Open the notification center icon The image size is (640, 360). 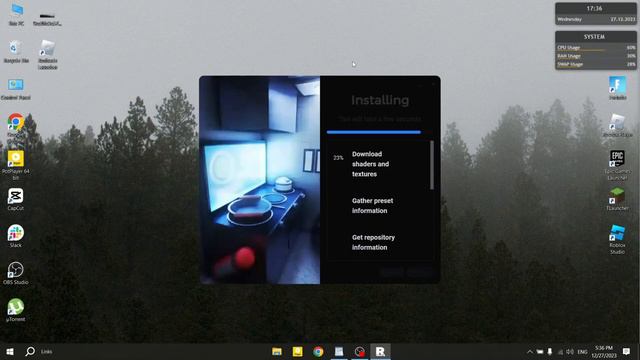tap(627, 351)
